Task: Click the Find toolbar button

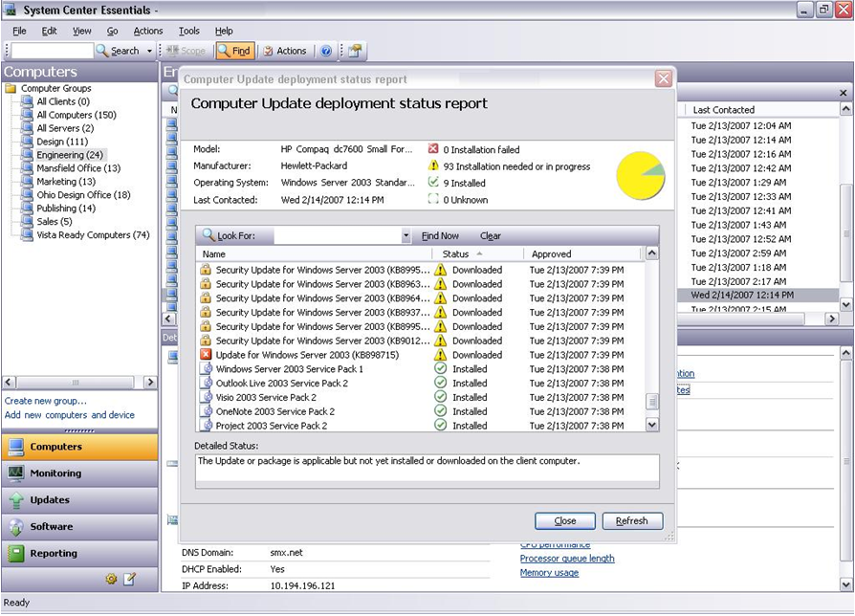Action: 234,51
